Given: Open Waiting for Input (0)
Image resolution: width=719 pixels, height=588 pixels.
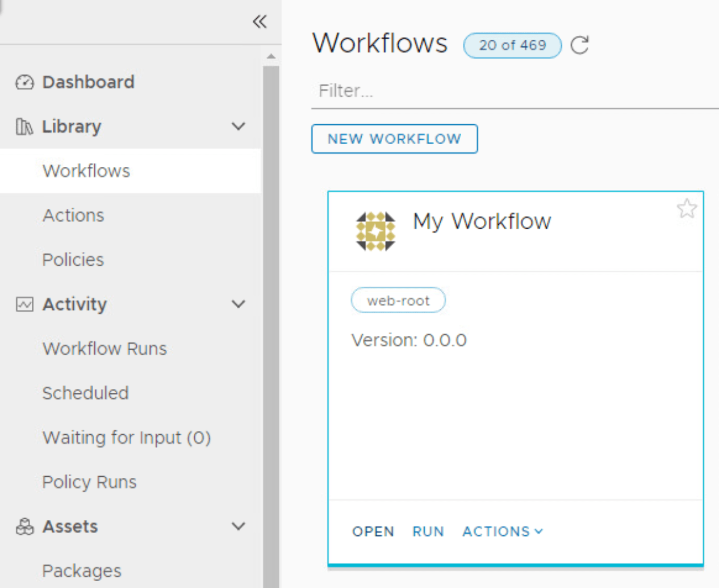Looking at the screenshot, I should [x=127, y=438].
